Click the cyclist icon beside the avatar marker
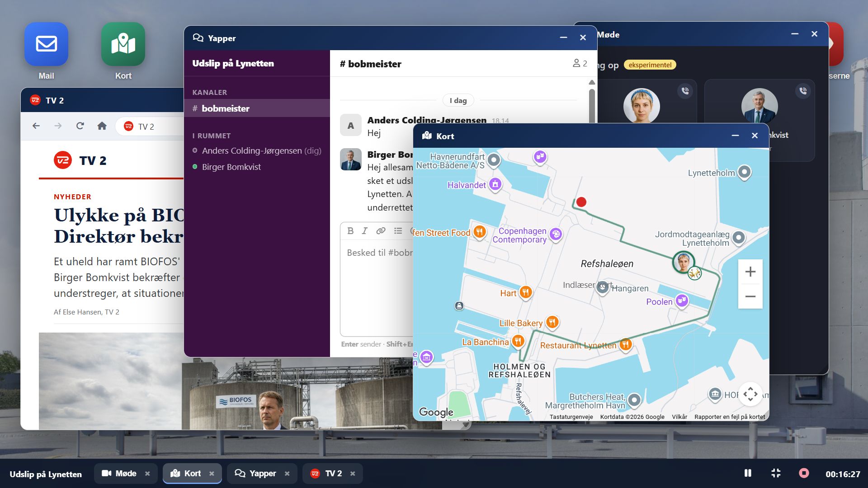 point(694,273)
